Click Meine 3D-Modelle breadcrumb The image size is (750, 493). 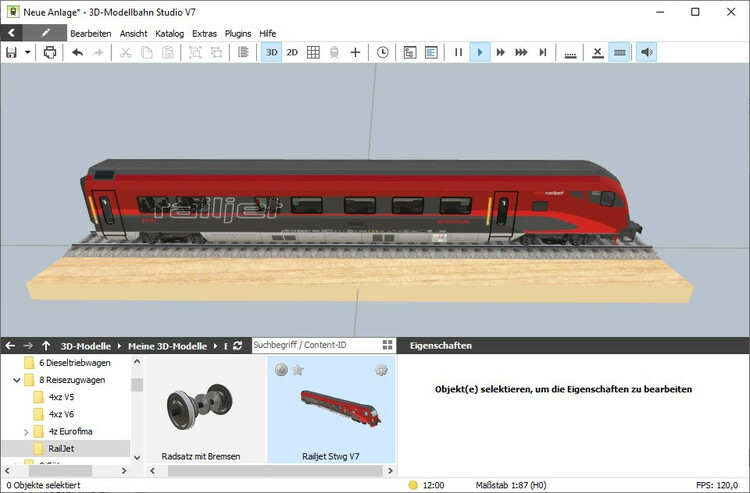click(167, 346)
